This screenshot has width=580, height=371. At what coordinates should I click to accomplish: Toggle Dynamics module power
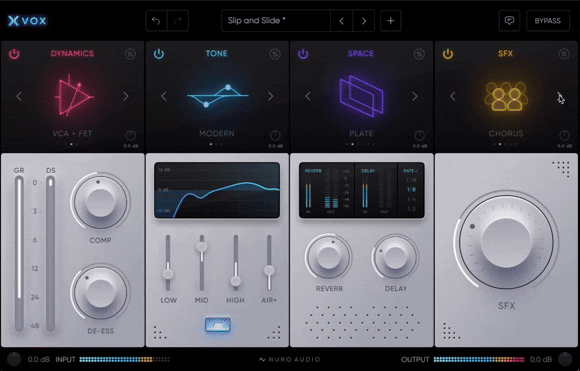[x=14, y=54]
